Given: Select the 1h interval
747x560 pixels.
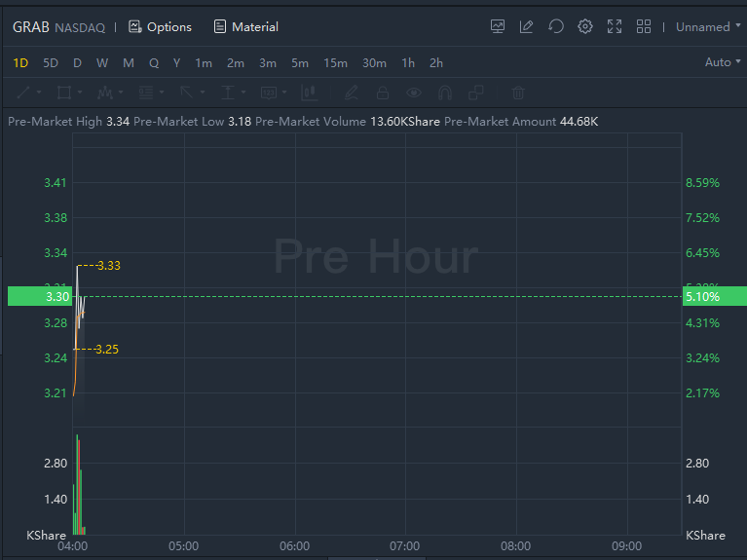Looking at the screenshot, I should (408, 63).
